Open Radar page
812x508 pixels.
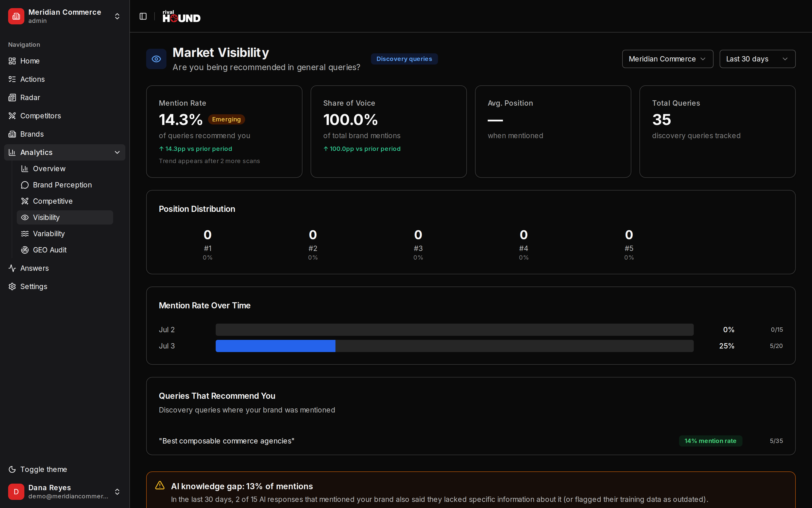coord(64,98)
